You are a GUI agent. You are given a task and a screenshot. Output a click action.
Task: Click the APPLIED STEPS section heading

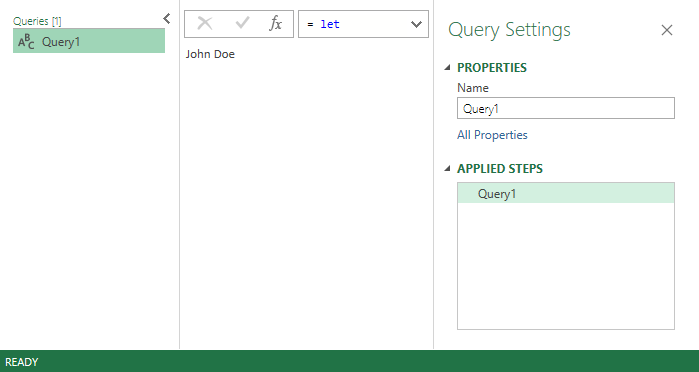click(x=500, y=169)
